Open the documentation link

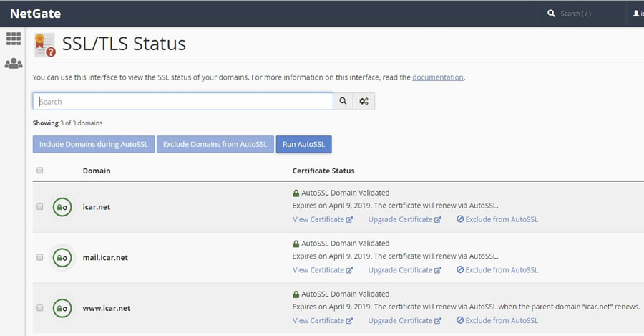(x=438, y=77)
